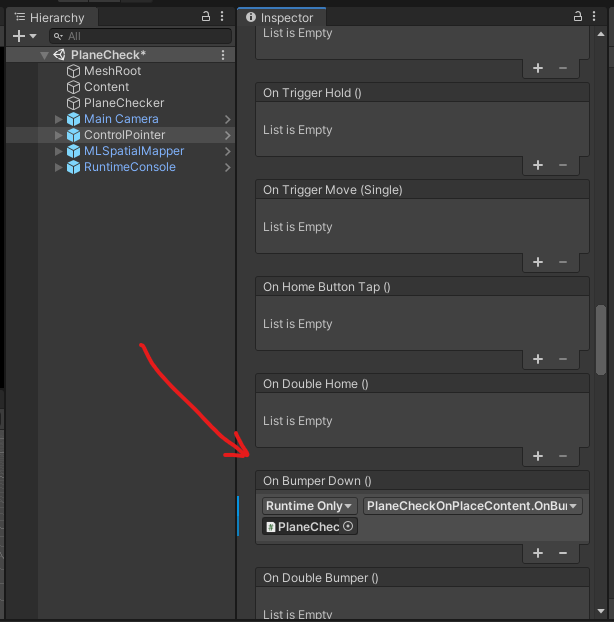Select the Main Camera object name
This screenshot has width=614, height=622.
pos(121,119)
